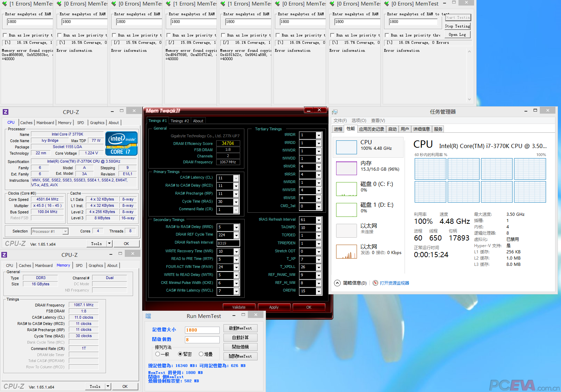The width and height of the screenshot is (561, 392).
Task: Switch to the 详细信息 tab in Task Manager
Action: click(x=421, y=129)
